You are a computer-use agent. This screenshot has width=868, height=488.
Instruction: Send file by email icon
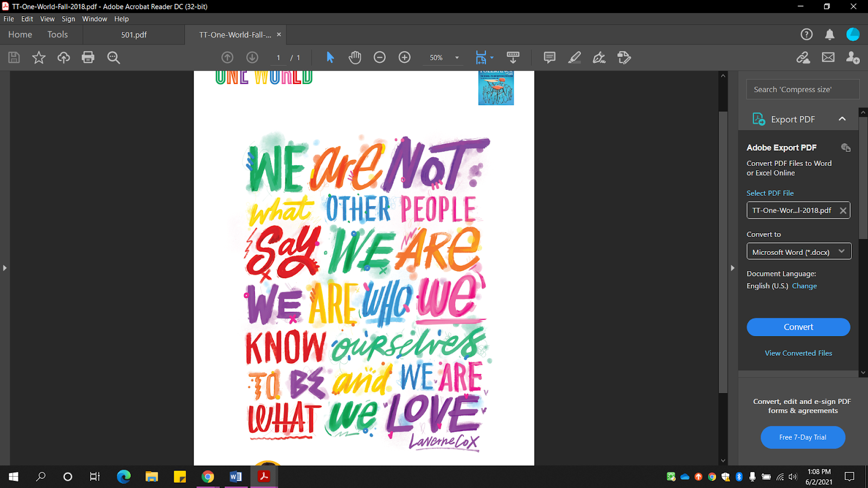click(828, 57)
